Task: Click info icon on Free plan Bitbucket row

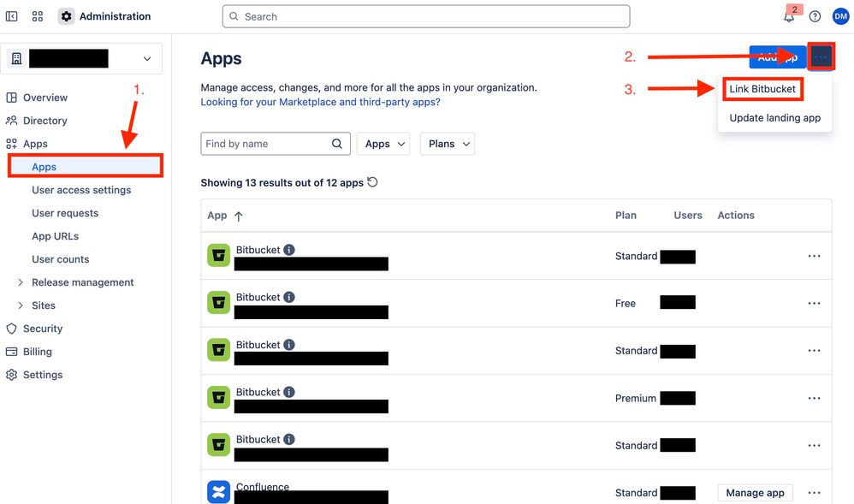Action: pos(289,297)
